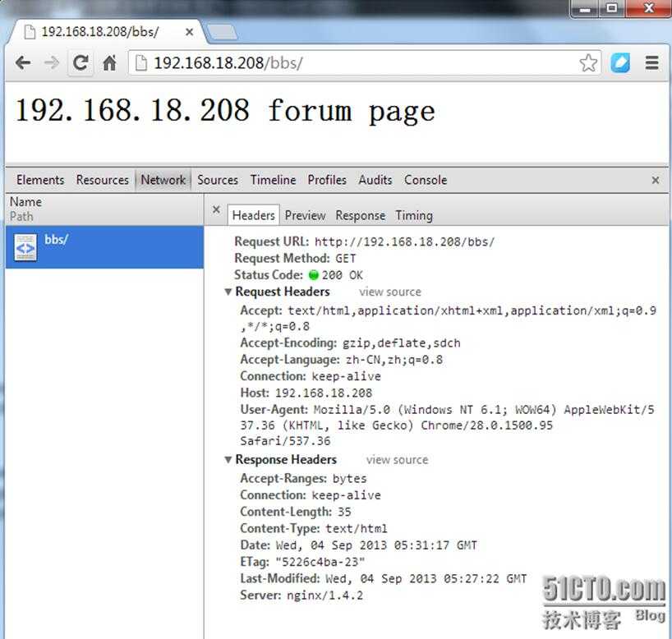Image resolution: width=672 pixels, height=639 pixels.
Task: Open the Sources tab
Action: pos(217,180)
